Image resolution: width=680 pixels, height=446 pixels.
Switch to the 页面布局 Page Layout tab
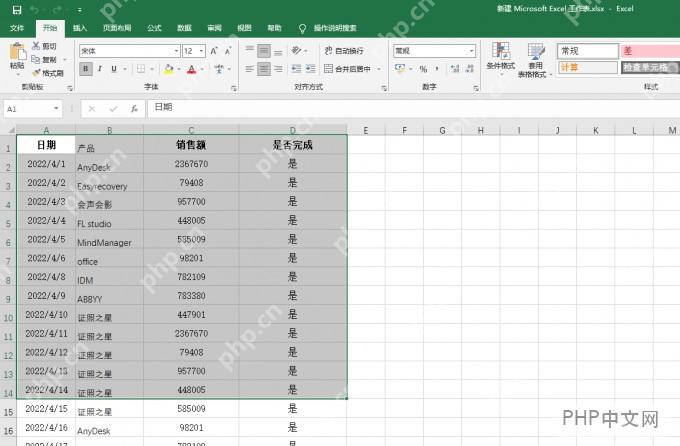[x=117, y=29]
